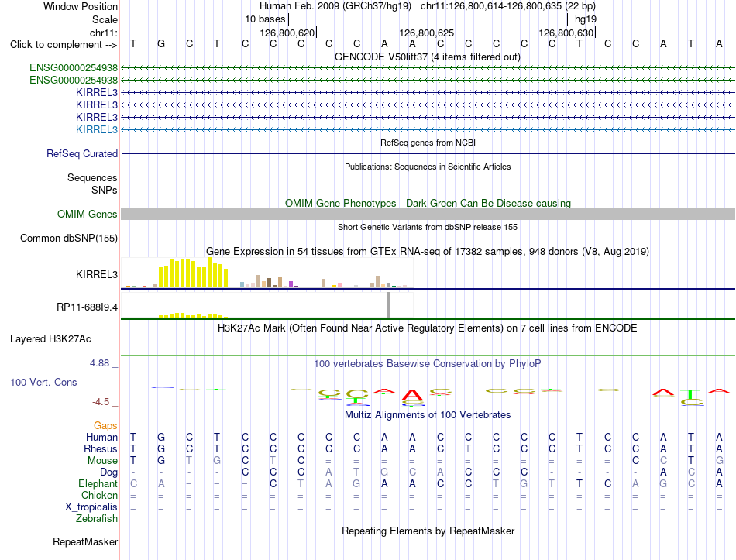Select the RefSeq Curated track label
Viewport: 736px width, 560px height.
(82, 153)
